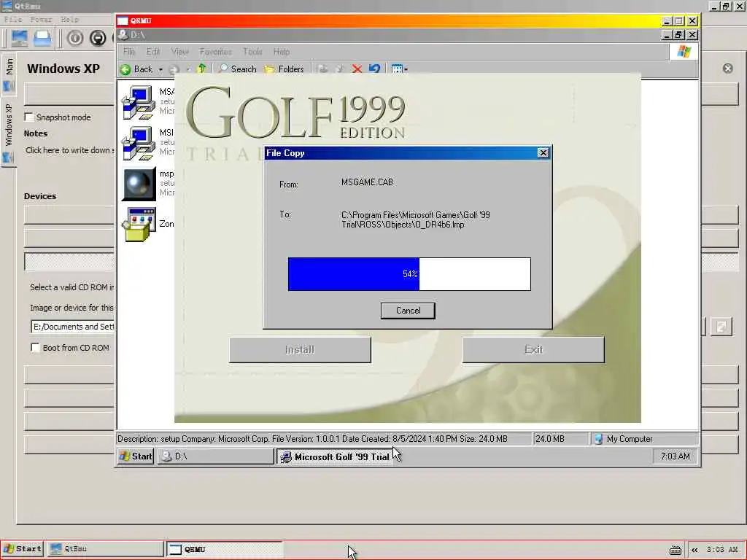Select the Zon installer box icon
Viewport: 747px width, 560px height.
(139, 225)
